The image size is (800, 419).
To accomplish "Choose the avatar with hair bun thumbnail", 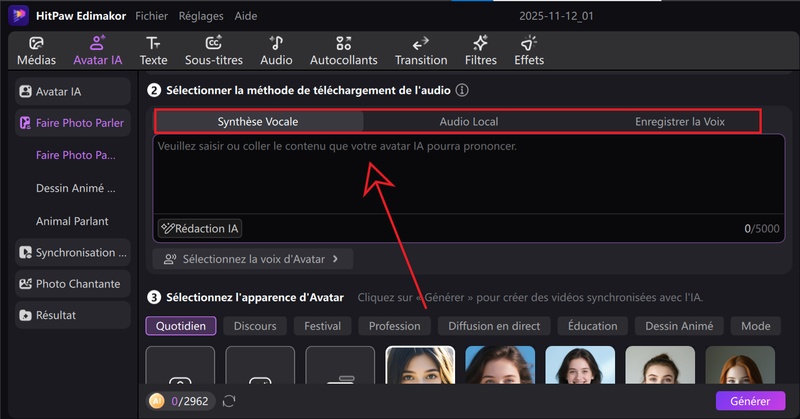I will pos(660,365).
